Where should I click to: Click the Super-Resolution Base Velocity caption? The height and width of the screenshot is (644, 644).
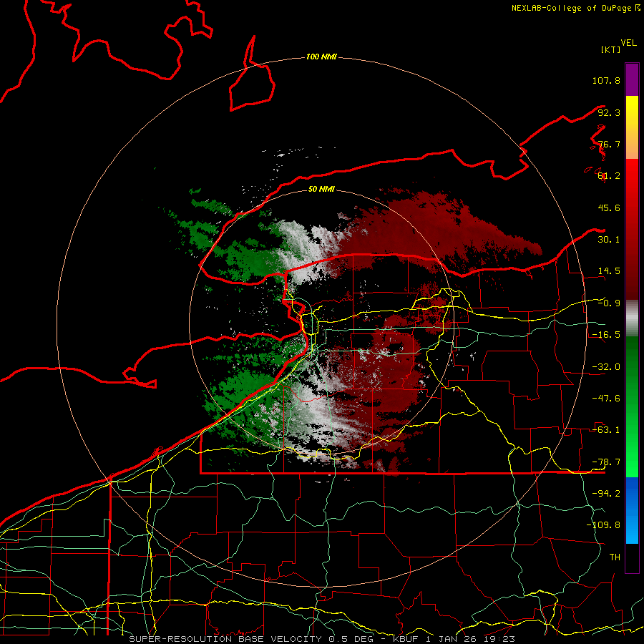tap(322, 639)
